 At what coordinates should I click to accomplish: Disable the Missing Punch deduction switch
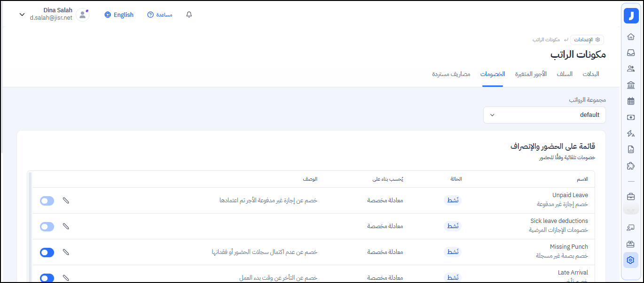pos(47,252)
